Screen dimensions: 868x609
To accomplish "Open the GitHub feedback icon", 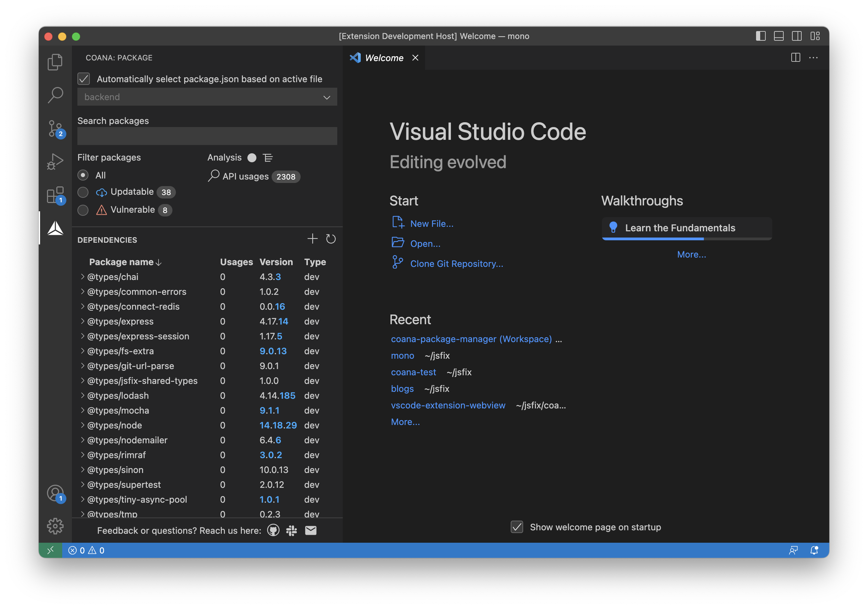I will click(273, 530).
